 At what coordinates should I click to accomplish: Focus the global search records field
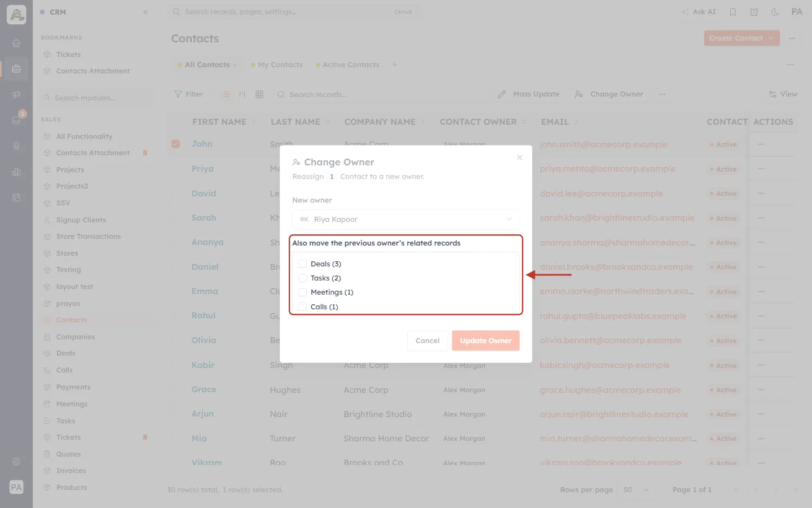point(293,12)
